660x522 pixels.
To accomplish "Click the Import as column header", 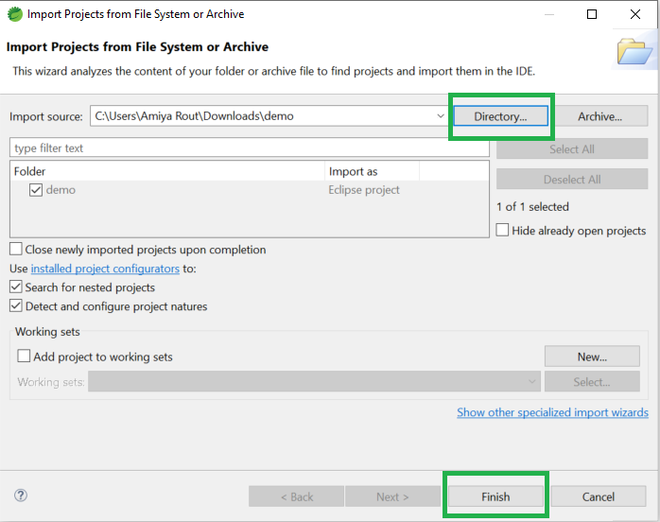I will [353, 171].
